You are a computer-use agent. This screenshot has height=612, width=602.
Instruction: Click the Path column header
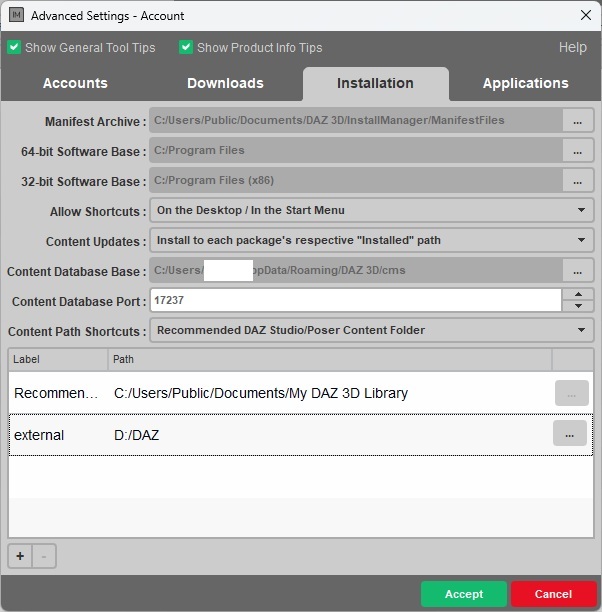click(330, 359)
